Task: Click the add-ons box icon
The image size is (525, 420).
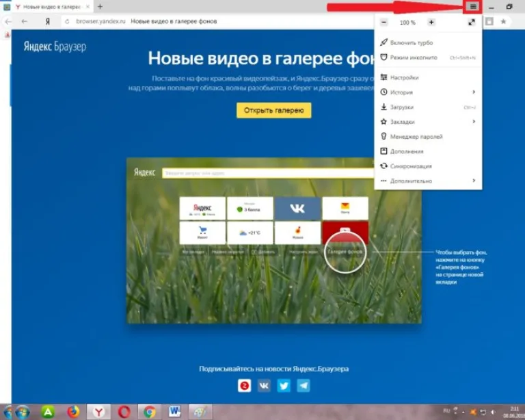Action: click(383, 151)
